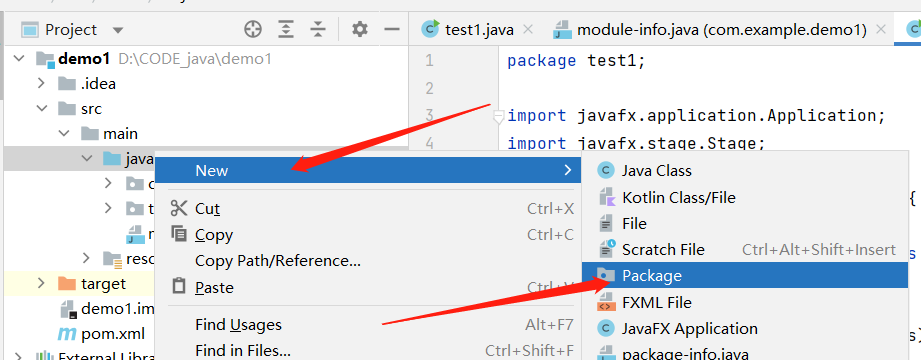Screen dimensions: 921x360
Task: Click the import javafx.stage.Stage line
Action: (636, 143)
